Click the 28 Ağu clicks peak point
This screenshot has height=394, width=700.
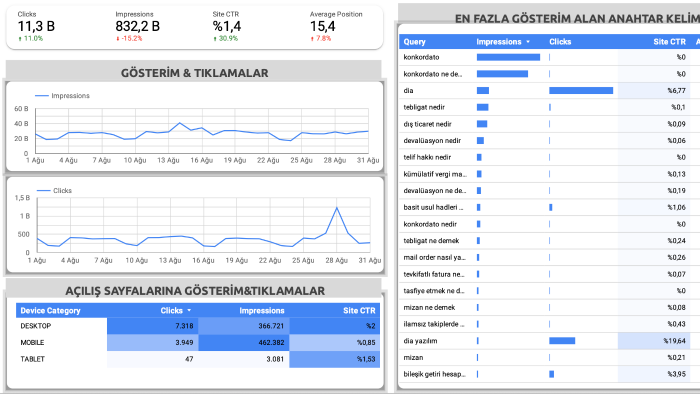[337, 208]
